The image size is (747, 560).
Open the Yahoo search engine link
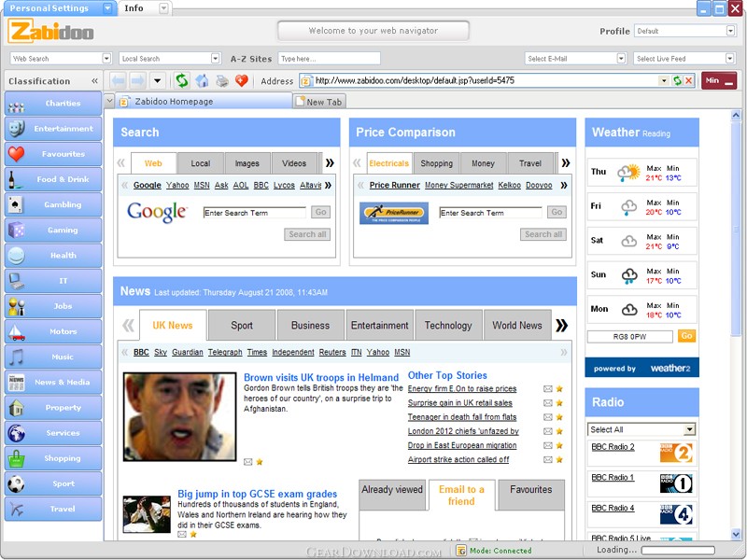177,185
